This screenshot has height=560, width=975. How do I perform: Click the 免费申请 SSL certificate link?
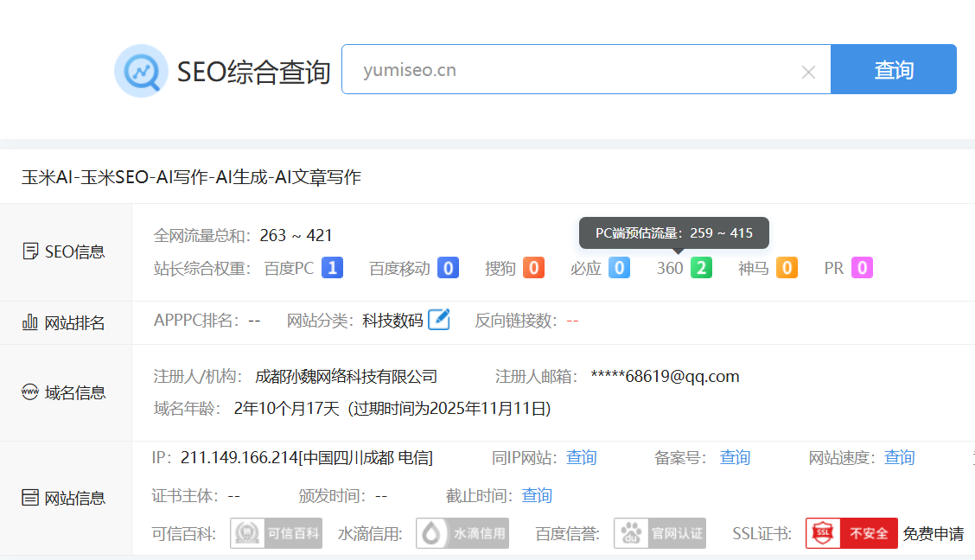pyautogui.click(x=934, y=533)
